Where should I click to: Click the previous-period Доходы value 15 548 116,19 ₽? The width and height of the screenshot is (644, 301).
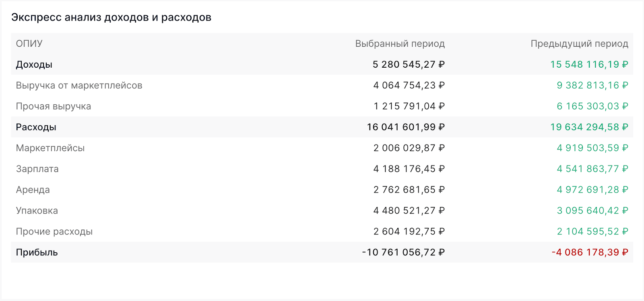click(589, 64)
